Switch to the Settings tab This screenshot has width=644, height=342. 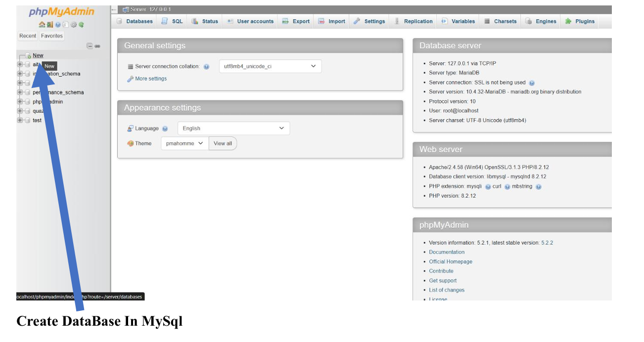coord(369,21)
